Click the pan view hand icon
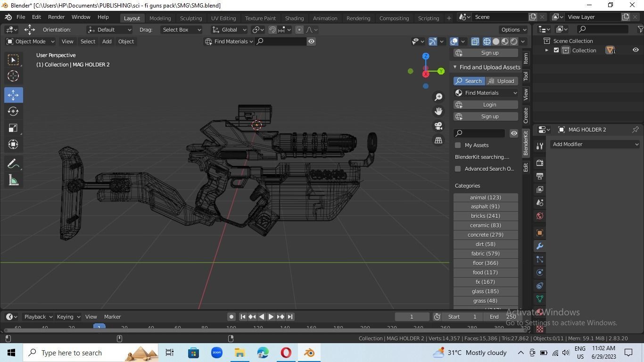 coord(438,111)
